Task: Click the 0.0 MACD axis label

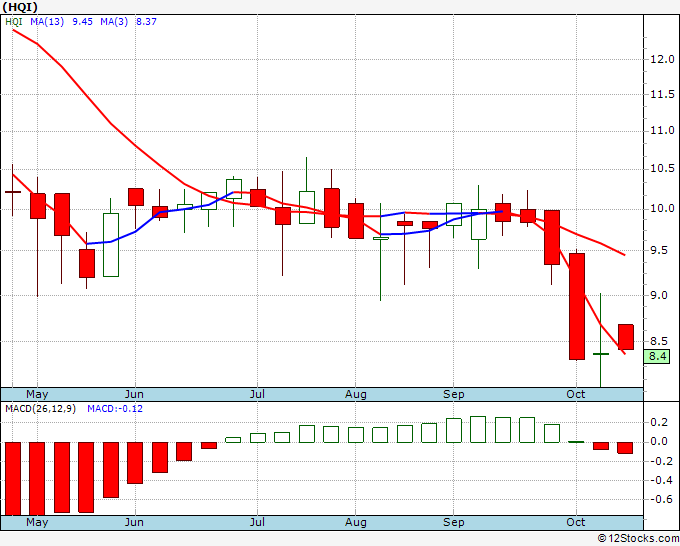Action: pos(659,441)
